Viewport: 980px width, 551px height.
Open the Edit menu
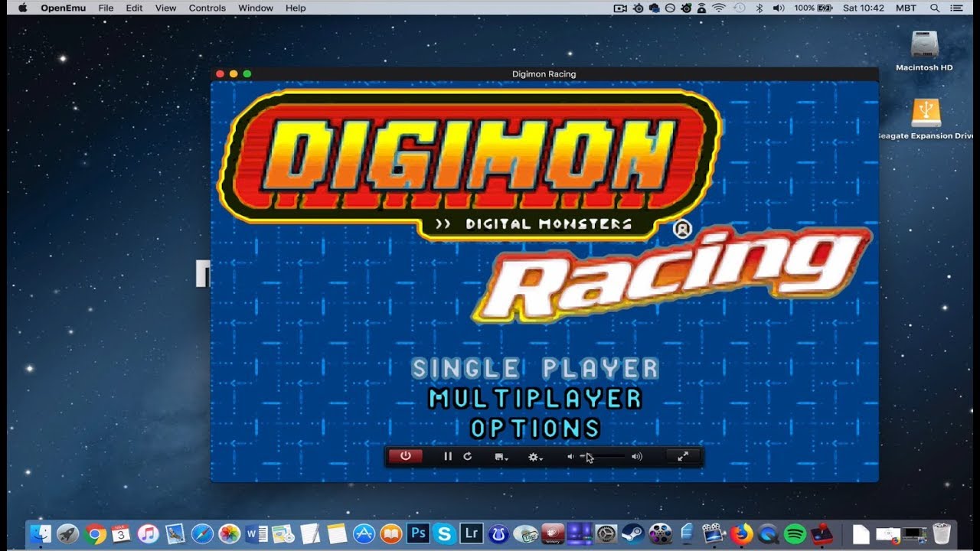(x=134, y=8)
